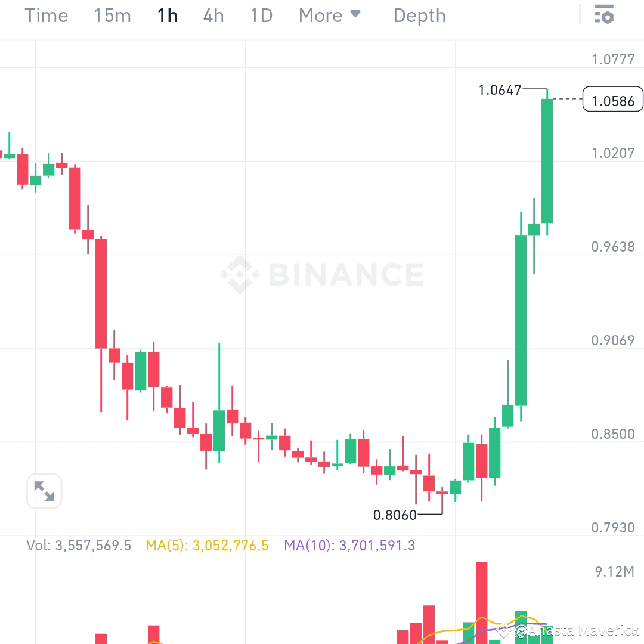
Task: Click the current price box showing 1.0586
Action: tap(612, 100)
